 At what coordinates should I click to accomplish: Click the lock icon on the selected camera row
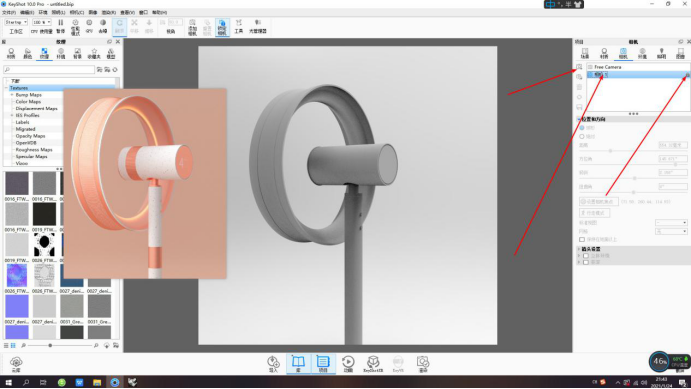(687, 75)
